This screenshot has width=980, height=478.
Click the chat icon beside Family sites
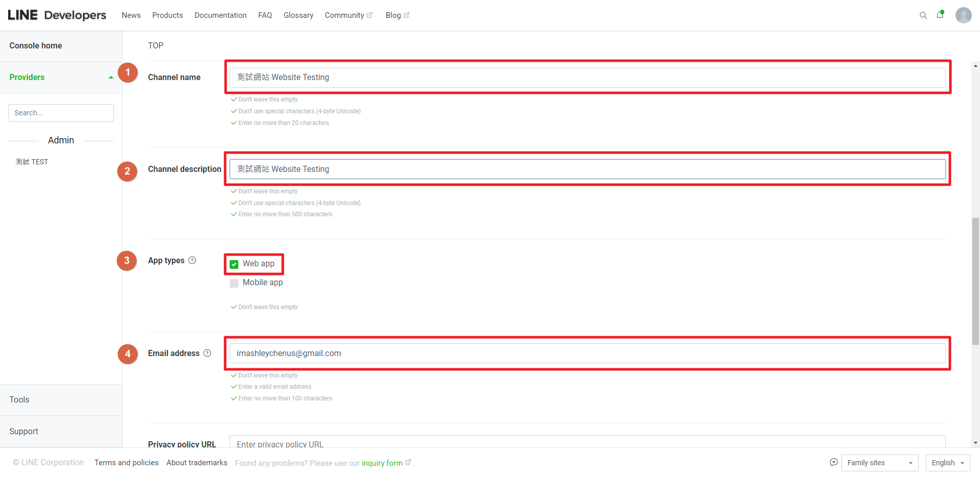click(x=834, y=462)
